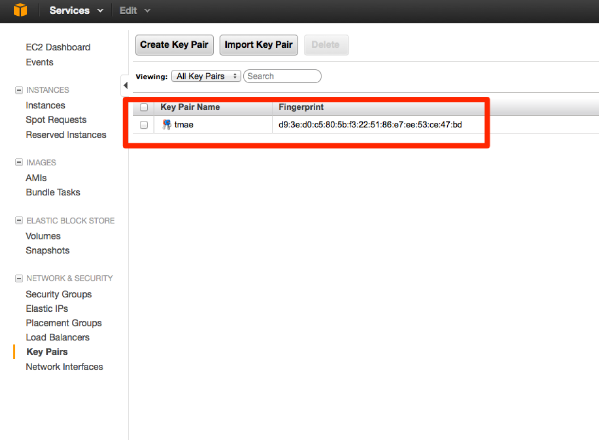599x440 pixels.
Task: Sort by Fingerprint column header
Action: [x=301, y=107]
